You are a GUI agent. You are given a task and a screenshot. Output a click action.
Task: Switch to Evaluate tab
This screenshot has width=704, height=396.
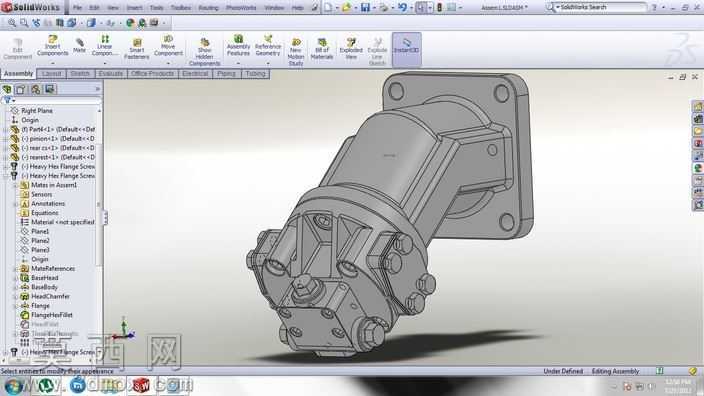pyautogui.click(x=110, y=74)
